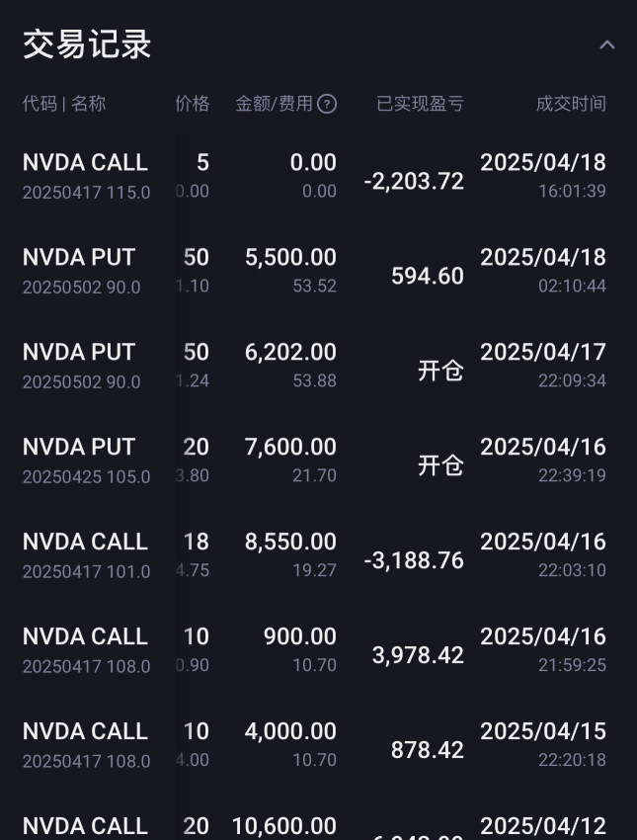The width and height of the screenshot is (637, 840).
Task: Select the 价格 column header
Action: [193, 104]
